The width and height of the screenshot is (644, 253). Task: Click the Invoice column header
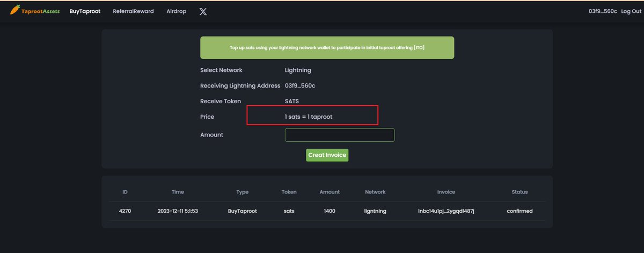point(446,192)
